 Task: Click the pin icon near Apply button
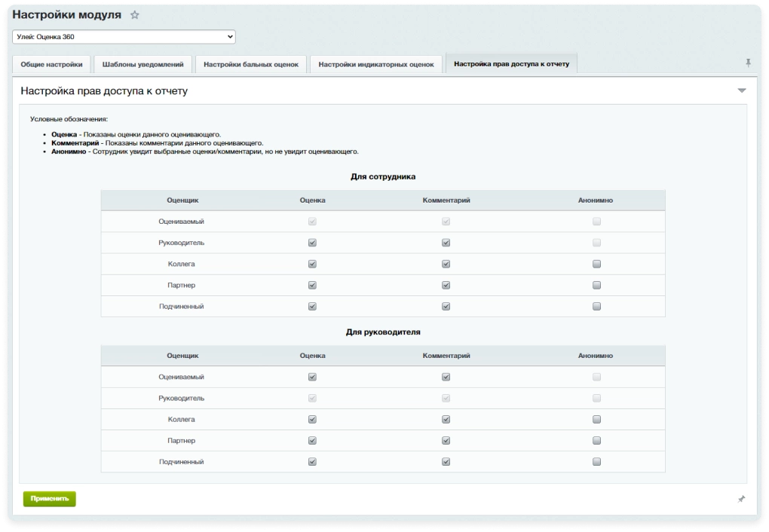tap(741, 499)
